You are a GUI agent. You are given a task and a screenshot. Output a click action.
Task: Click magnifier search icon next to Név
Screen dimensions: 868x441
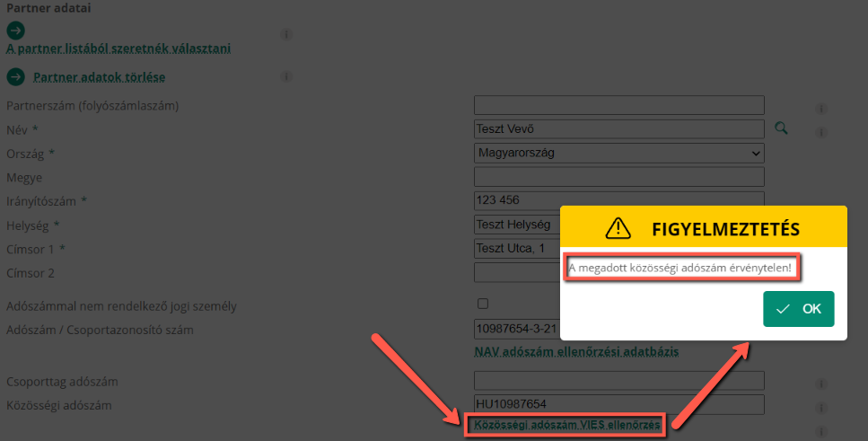[781, 128]
